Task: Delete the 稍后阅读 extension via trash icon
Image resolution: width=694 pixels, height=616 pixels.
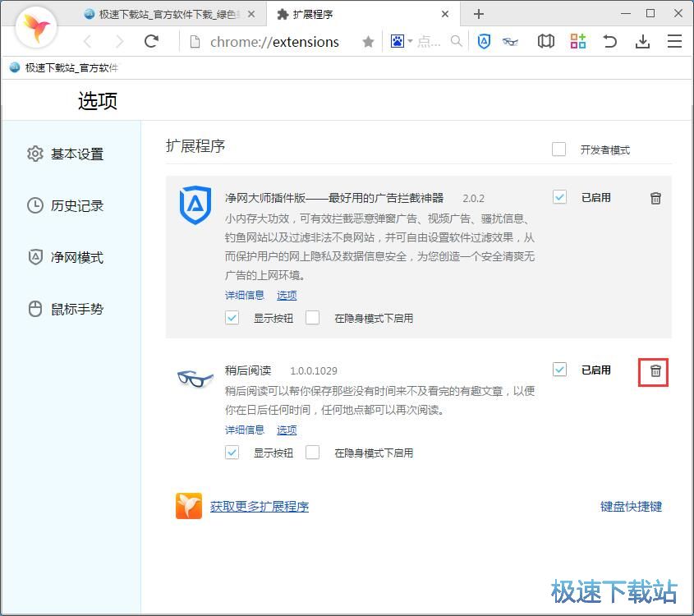Action: [x=655, y=371]
